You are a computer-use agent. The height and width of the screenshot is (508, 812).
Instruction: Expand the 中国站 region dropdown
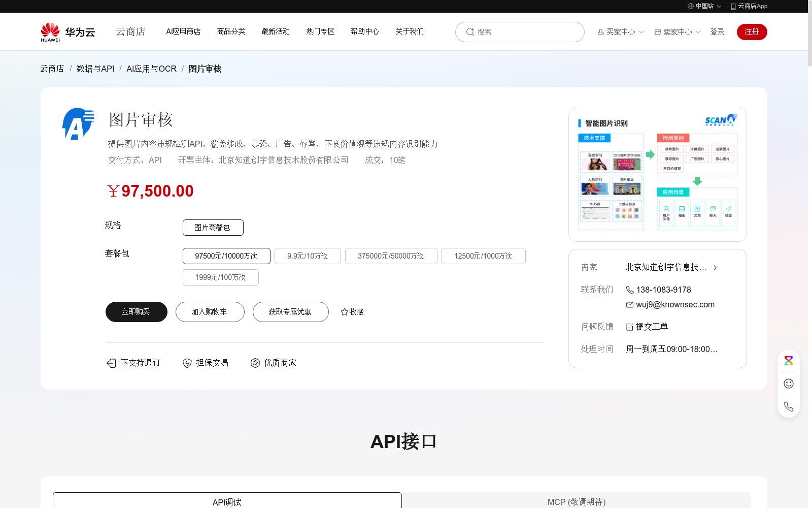click(719, 7)
